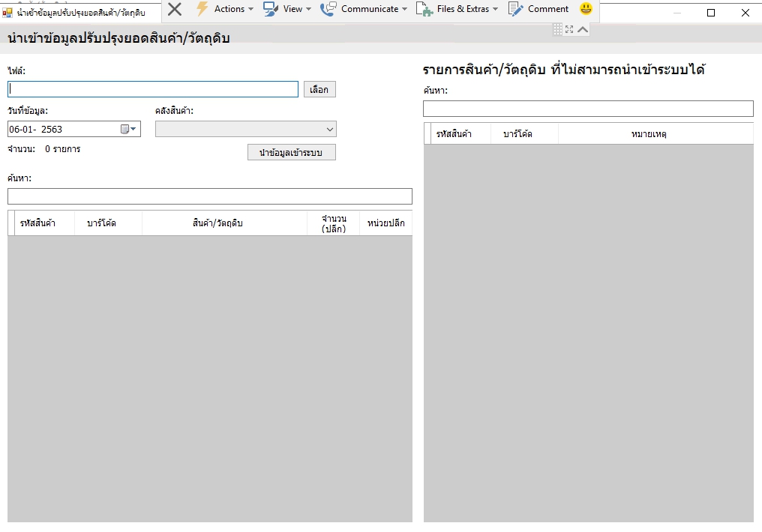Click the จำนวน: 0 รายการ count text
762x532 pixels.
point(43,149)
